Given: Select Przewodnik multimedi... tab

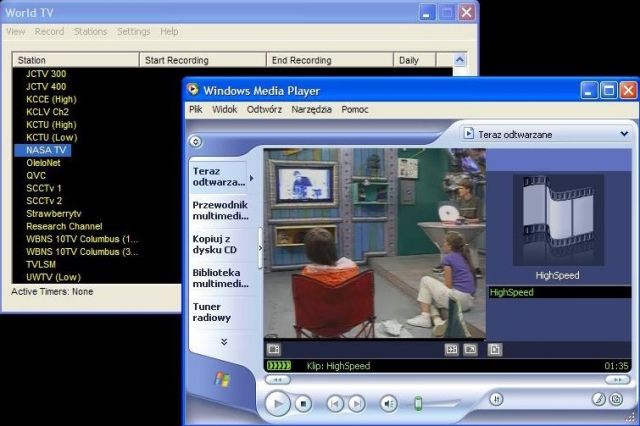Looking at the screenshot, I should 220,210.
